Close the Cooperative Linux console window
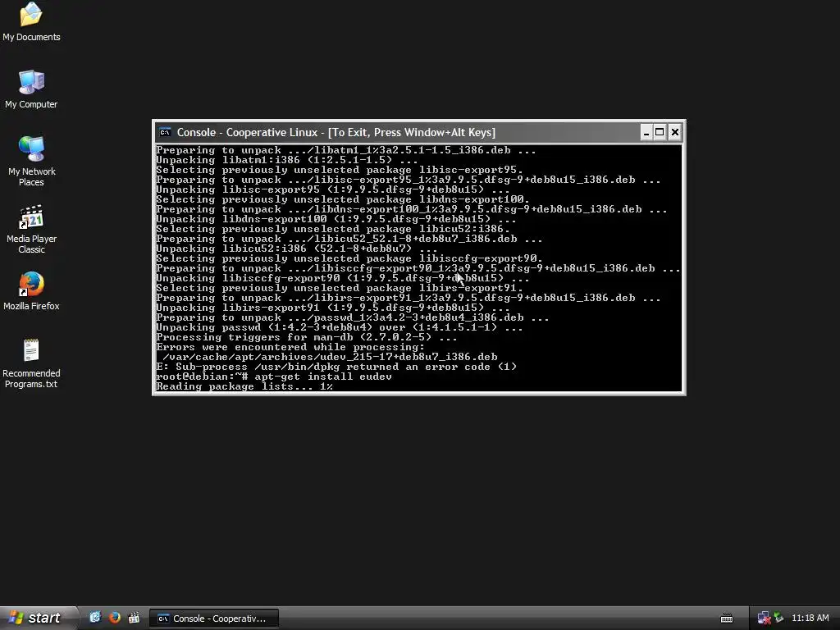 [674, 132]
